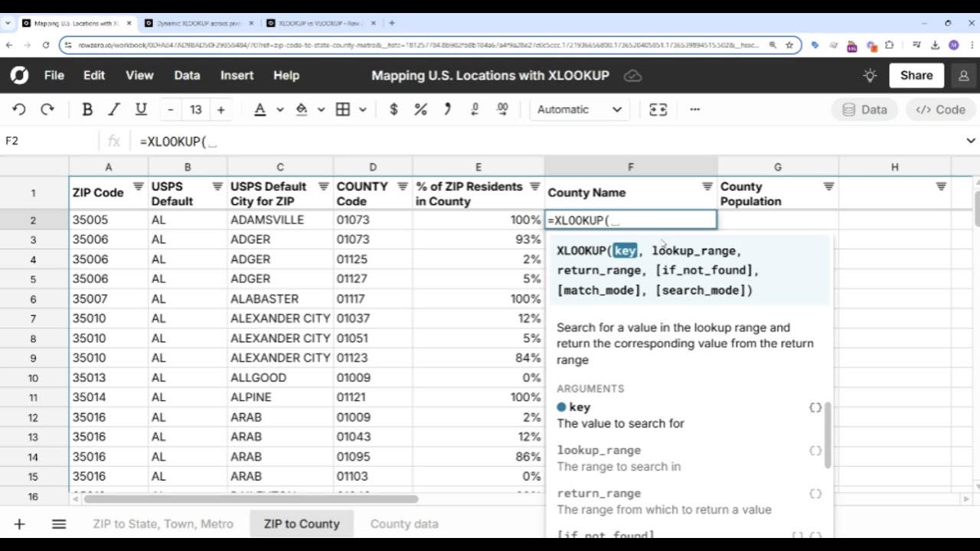Switch to Dynamic XLOOKUP browser tab

[x=198, y=23]
